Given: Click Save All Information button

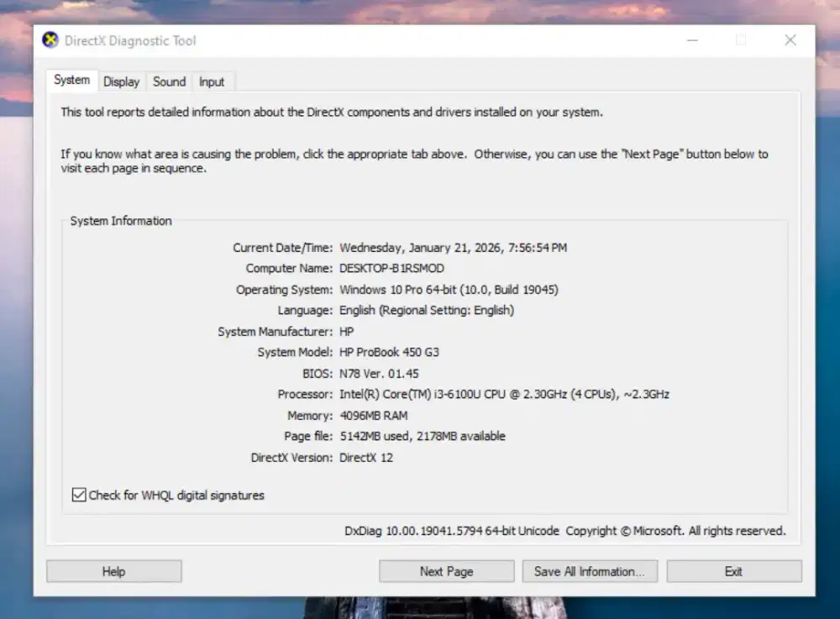Looking at the screenshot, I should 589,571.
